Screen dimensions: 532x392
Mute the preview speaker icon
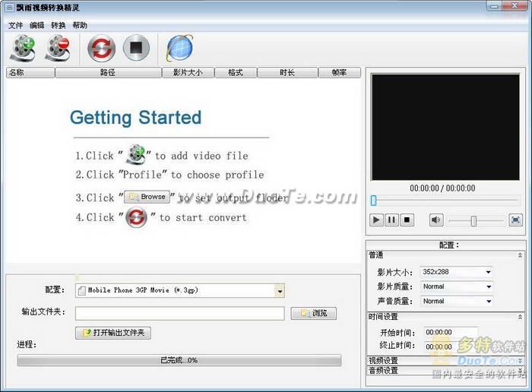pos(436,220)
